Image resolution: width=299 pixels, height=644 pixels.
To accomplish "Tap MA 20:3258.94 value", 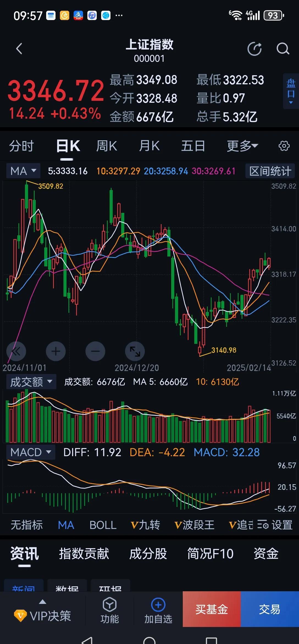I will 166,171.
